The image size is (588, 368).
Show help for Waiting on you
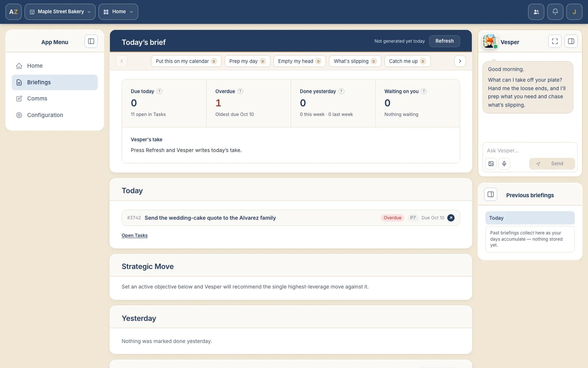(x=424, y=91)
